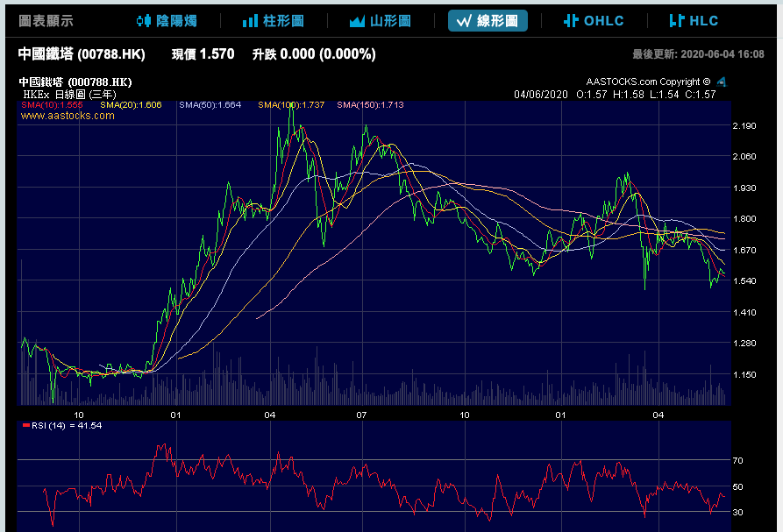Image resolution: width=783 pixels, height=532 pixels.
Task: Click the 04/06/2020 OHLC data readout
Action: pos(615,95)
